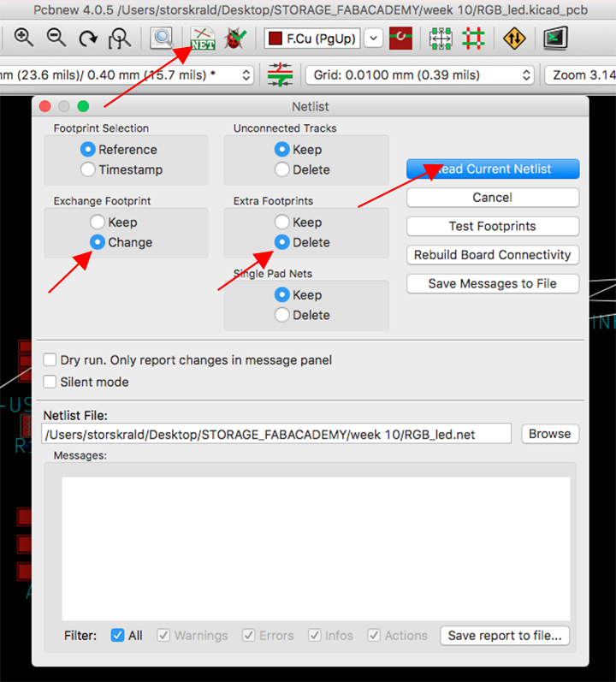The width and height of the screenshot is (616, 682).
Task: Open the NET read netlist icon
Action: point(203,39)
